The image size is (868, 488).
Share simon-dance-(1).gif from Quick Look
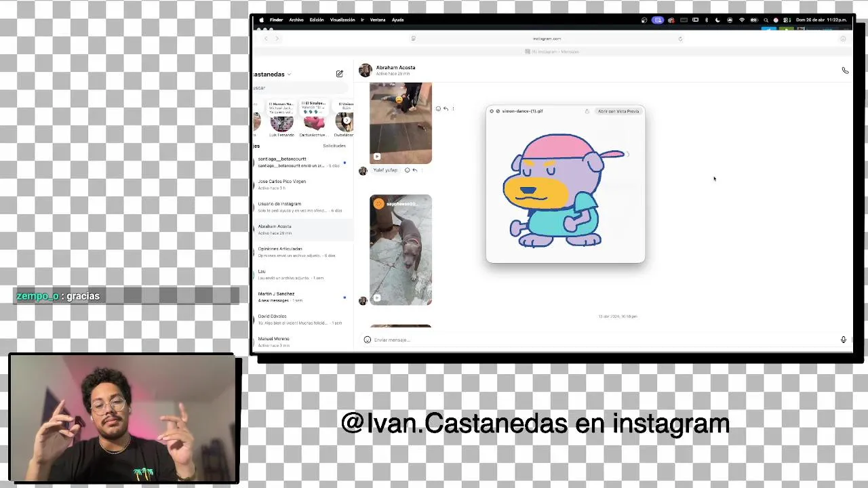pyautogui.click(x=587, y=111)
